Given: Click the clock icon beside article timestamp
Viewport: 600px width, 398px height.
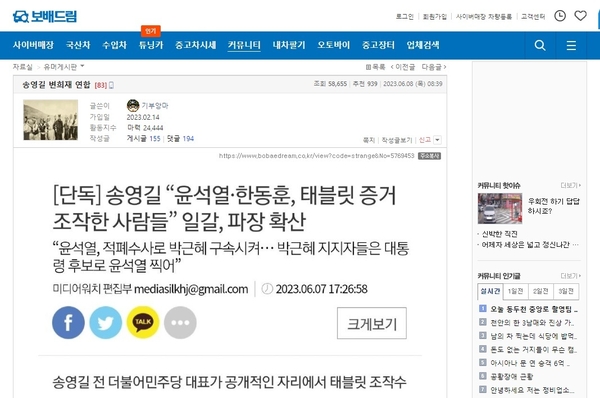Looking at the screenshot, I should [x=267, y=289].
